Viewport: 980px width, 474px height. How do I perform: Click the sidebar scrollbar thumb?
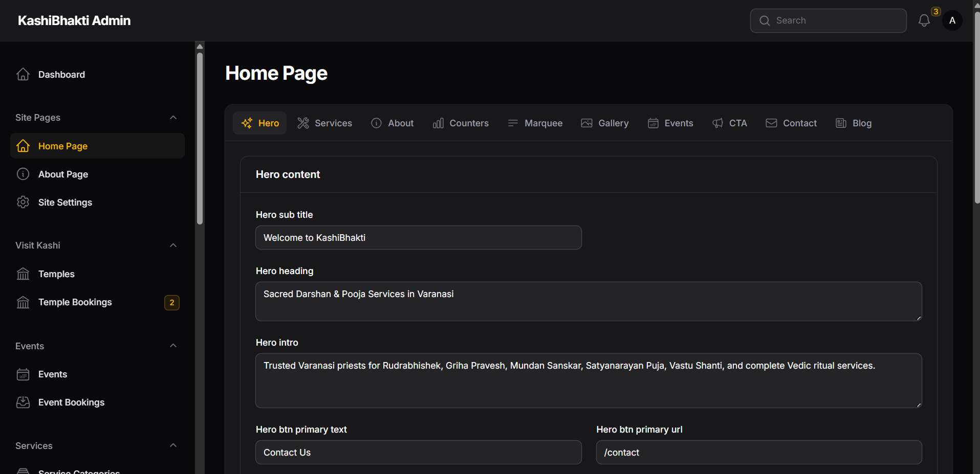tap(200, 138)
